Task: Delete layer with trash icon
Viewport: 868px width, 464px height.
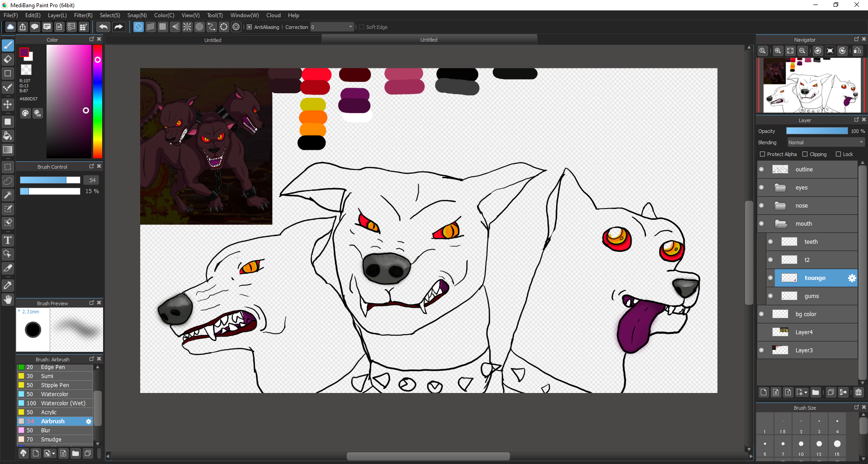Action: [859, 392]
